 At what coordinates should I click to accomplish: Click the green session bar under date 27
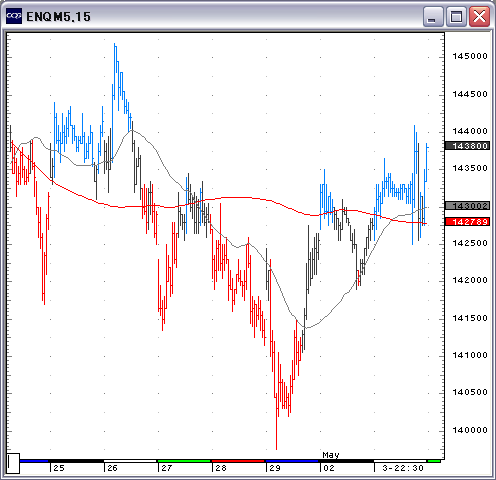[184, 461]
